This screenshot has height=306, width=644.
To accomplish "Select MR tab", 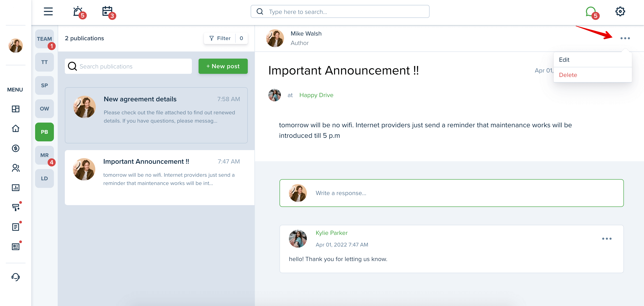I will click(x=44, y=155).
